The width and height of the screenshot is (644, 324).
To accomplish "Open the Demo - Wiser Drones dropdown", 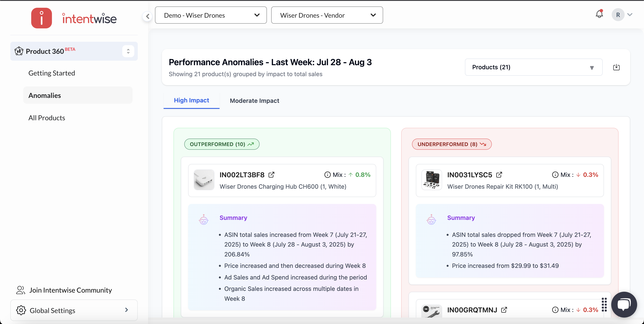I will 211,15.
